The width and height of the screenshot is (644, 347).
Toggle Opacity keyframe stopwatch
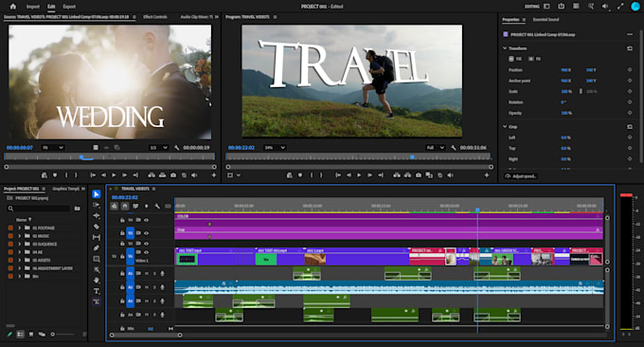click(x=630, y=113)
